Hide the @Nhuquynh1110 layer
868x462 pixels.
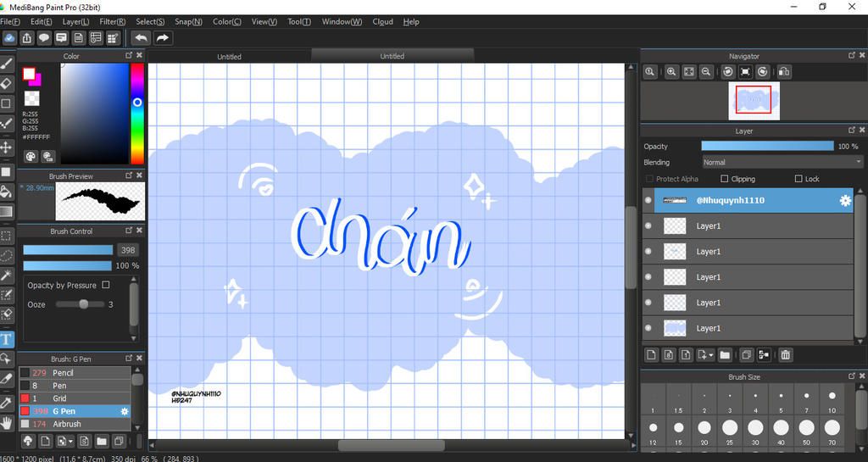click(x=648, y=200)
